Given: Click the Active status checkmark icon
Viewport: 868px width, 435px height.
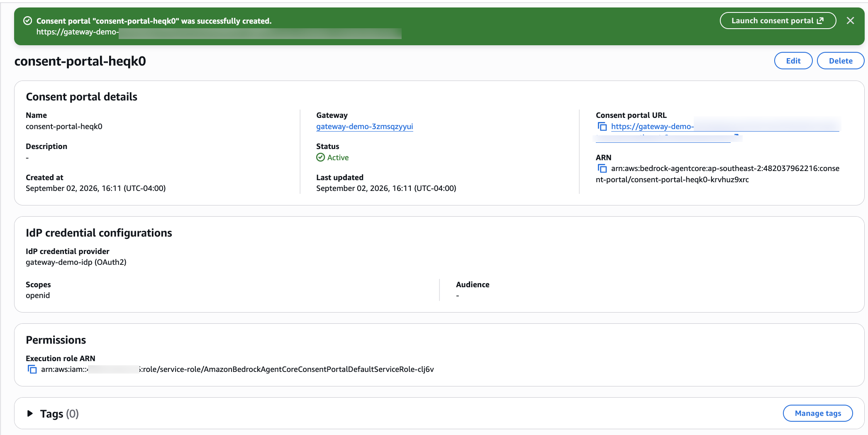Looking at the screenshot, I should click(321, 157).
